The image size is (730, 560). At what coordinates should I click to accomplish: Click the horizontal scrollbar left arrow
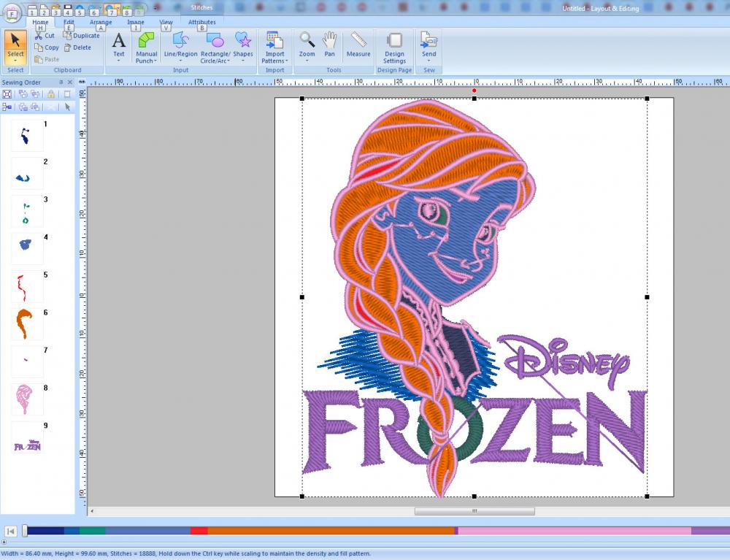(92, 511)
